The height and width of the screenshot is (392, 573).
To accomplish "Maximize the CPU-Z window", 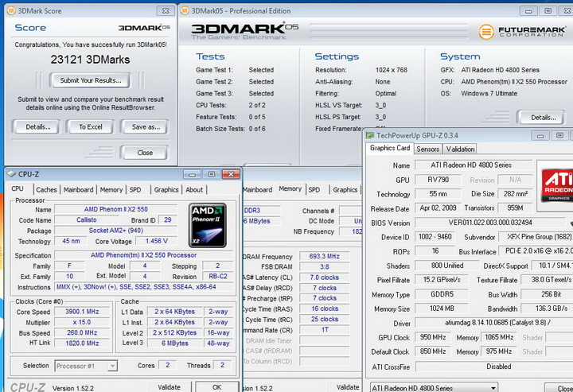I will coord(212,174).
